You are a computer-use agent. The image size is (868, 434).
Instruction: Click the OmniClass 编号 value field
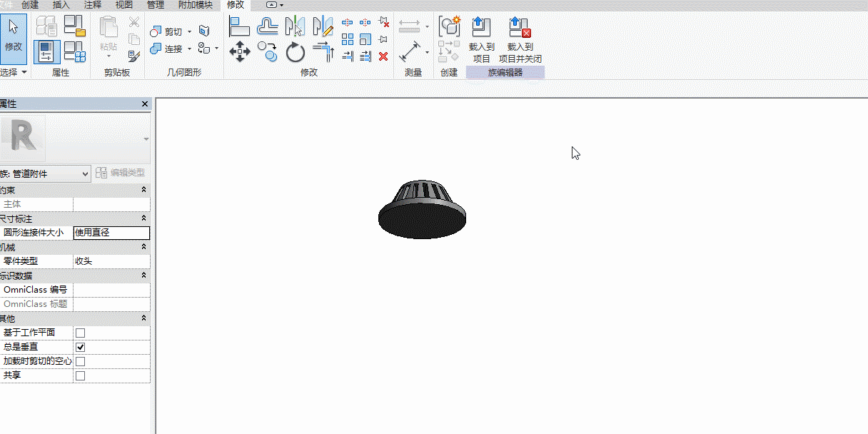[111, 290]
